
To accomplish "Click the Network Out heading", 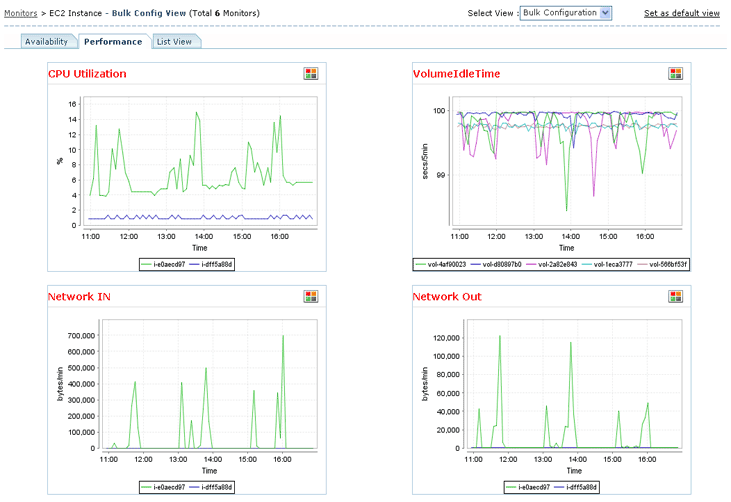I will coord(447,296).
